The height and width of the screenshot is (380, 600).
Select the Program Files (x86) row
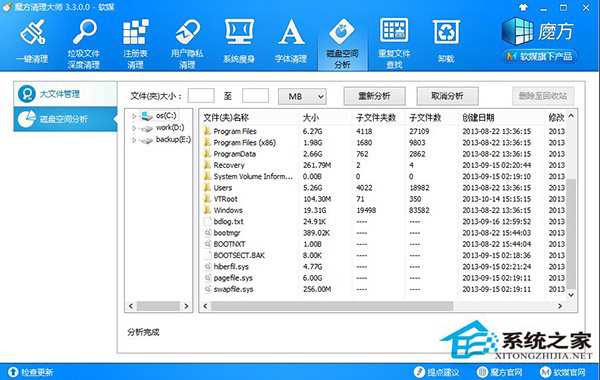point(383,142)
